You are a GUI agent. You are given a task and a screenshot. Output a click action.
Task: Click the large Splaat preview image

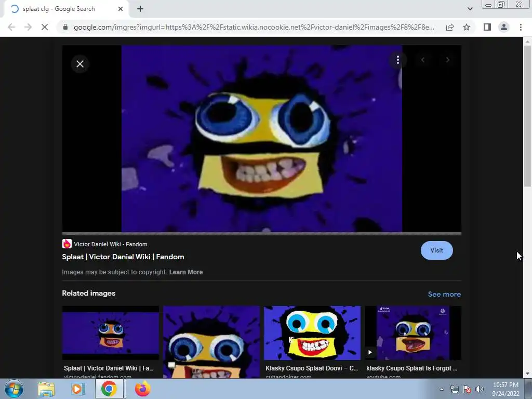[x=262, y=138]
